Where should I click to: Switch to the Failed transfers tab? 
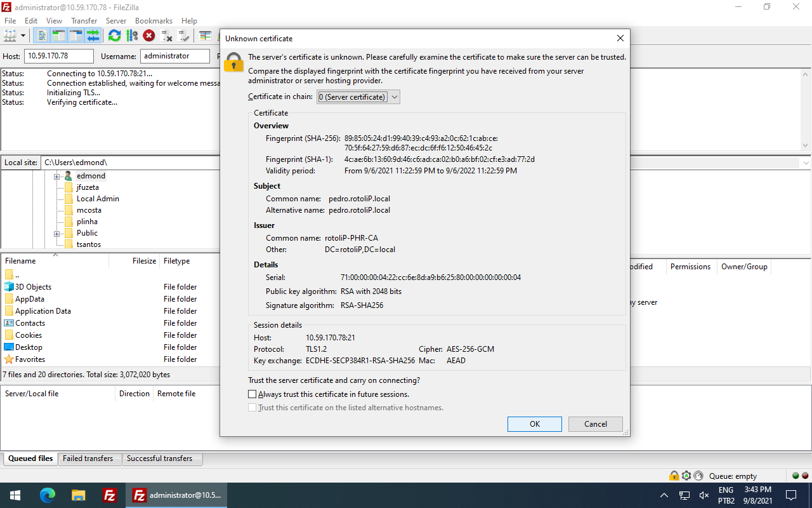[x=89, y=458]
